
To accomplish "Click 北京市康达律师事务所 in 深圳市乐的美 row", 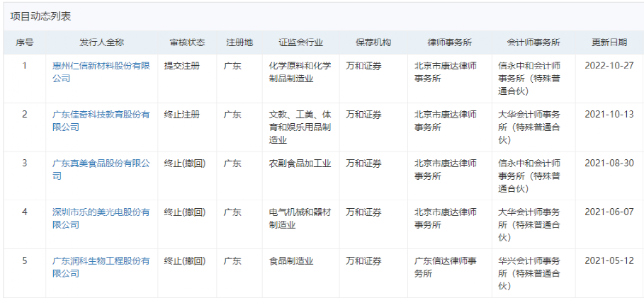I will [446, 219].
